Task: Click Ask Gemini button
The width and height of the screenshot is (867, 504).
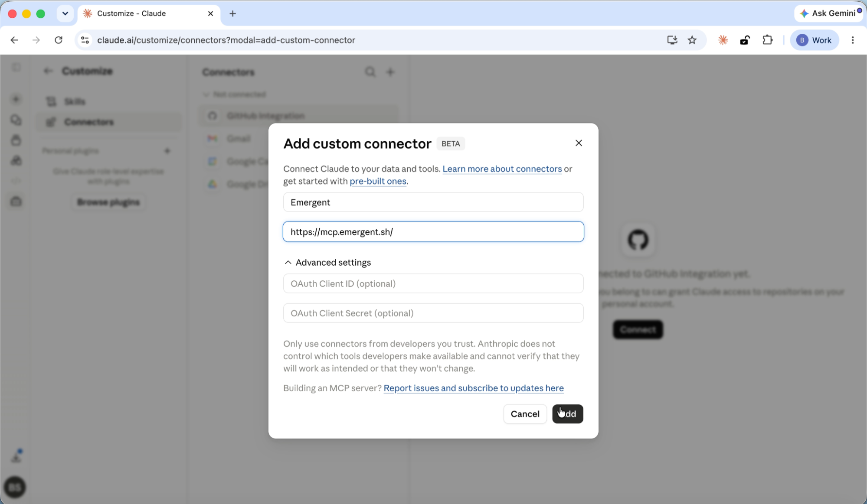Action: (x=828, y=13)
